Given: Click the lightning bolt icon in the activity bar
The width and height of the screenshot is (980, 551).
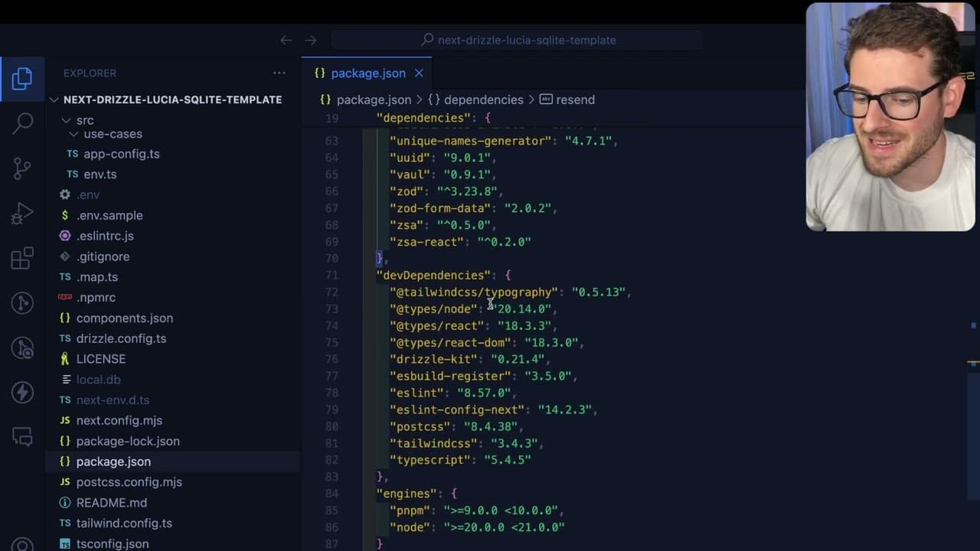Looking at the screenshot, I should 22,392.
